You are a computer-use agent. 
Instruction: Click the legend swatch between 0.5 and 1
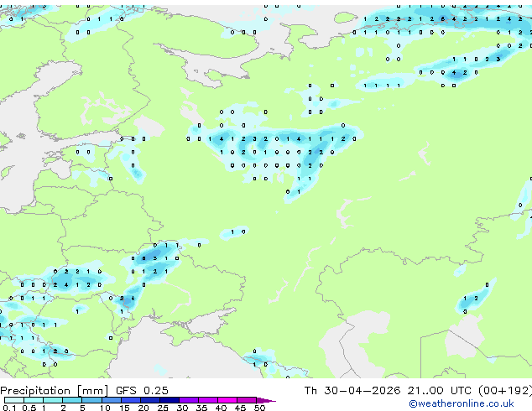[x=34, y=400]
